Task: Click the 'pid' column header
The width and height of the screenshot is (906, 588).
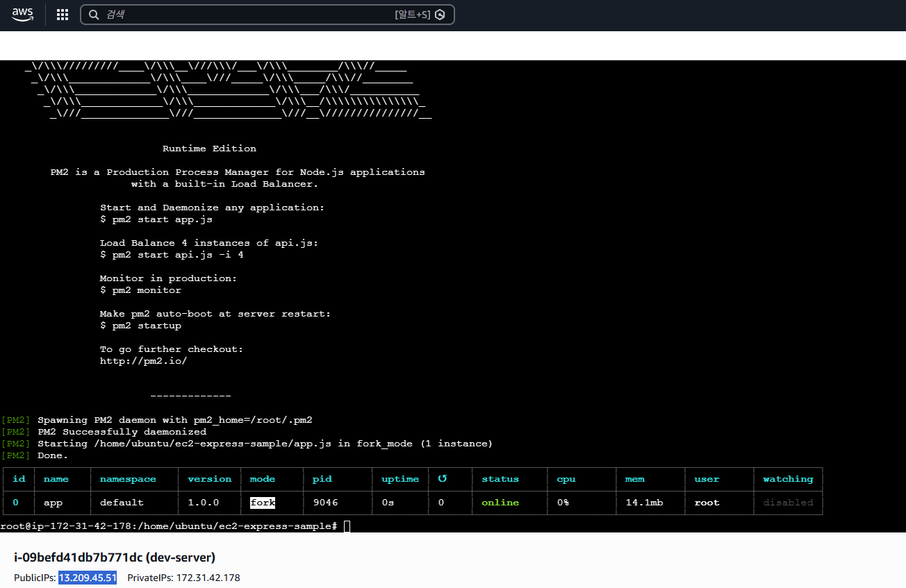Action: pos(322,479)
